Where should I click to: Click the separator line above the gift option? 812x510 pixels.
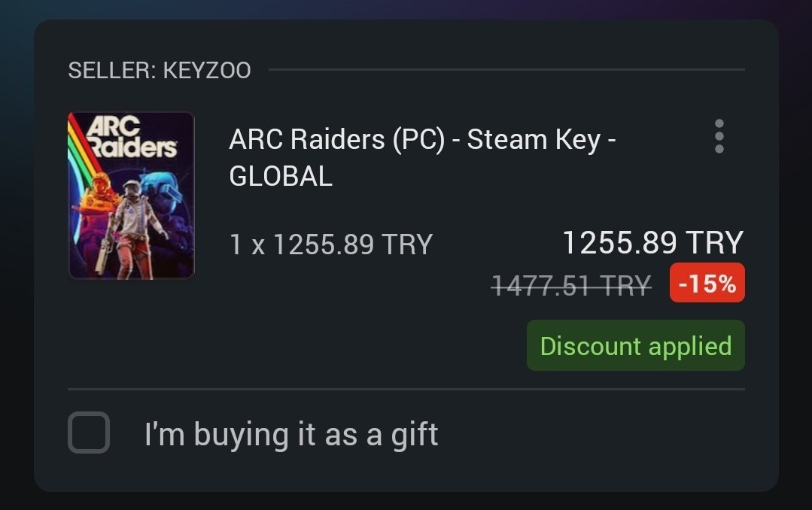[406, 389]
